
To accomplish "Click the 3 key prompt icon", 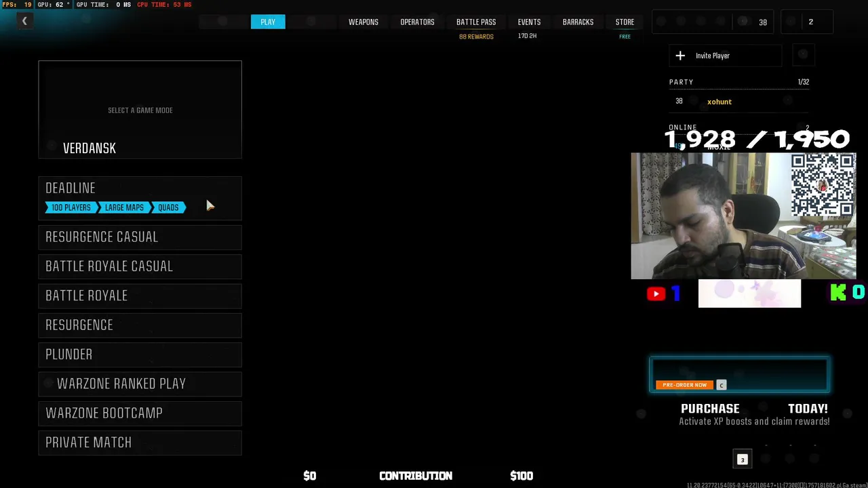I will [742, 460].
